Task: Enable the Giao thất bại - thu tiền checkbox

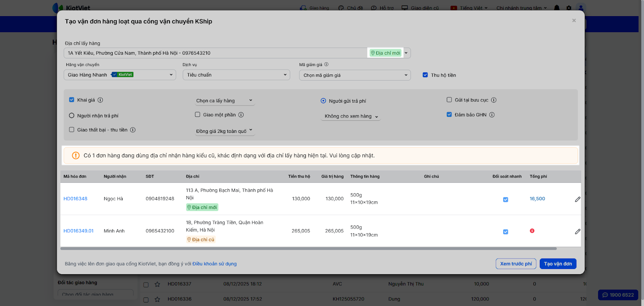Action: (x=72, y=130)
